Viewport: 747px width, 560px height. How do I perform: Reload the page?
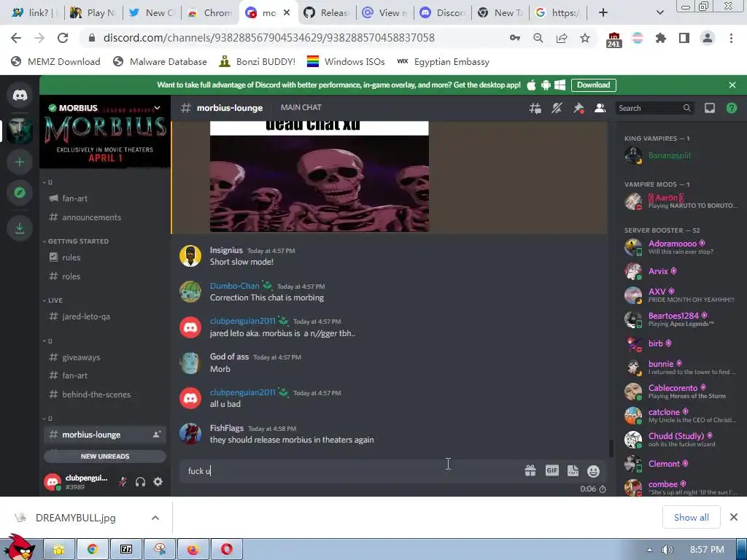(x=63, y=38)
